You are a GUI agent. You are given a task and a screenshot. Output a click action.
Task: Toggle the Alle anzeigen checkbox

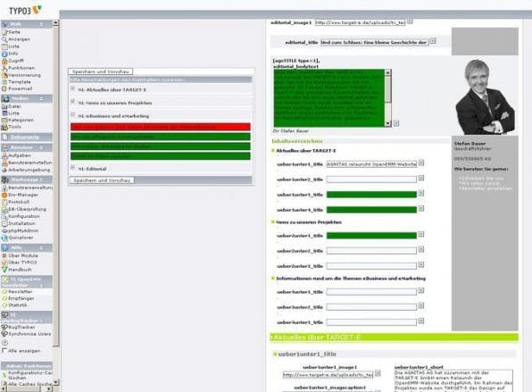[4, 351]
